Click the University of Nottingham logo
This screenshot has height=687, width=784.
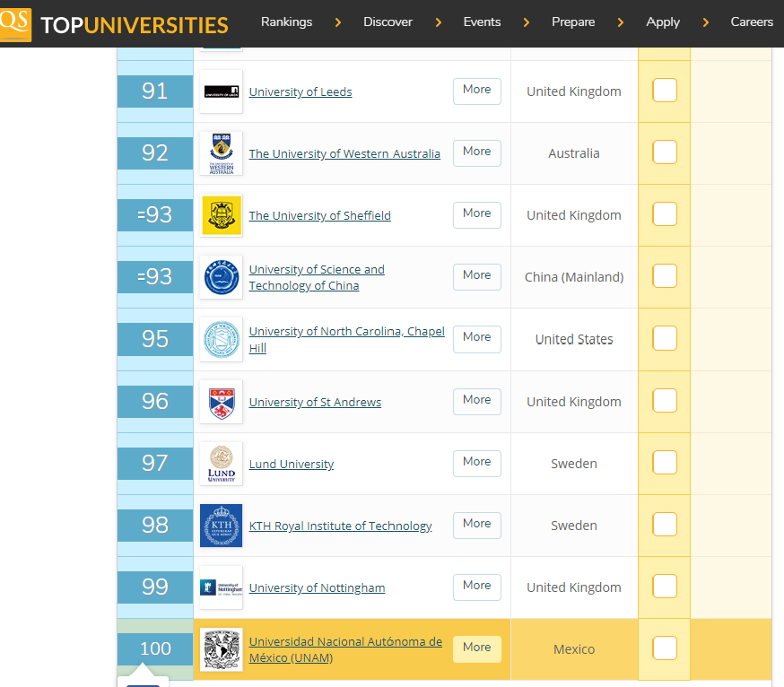click(221, 587)
